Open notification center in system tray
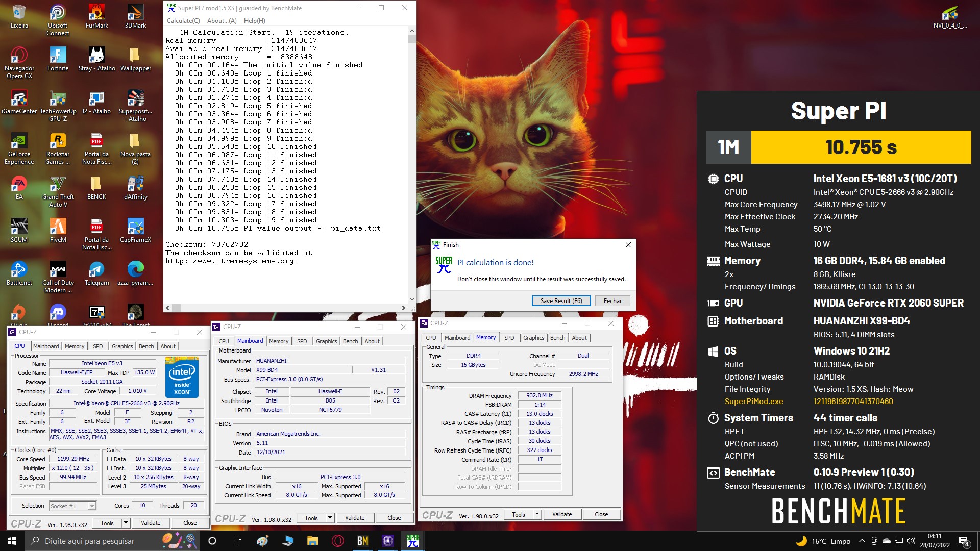Image resolution: width=980 pixels, height=551 pixels. (x=964, y=541)
